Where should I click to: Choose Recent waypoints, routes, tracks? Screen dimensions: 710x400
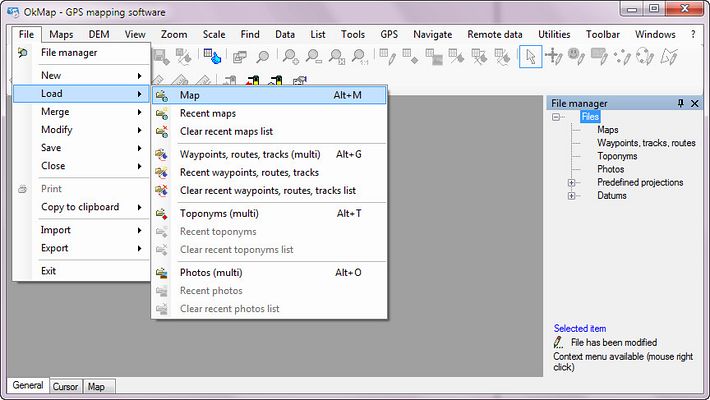269,173
